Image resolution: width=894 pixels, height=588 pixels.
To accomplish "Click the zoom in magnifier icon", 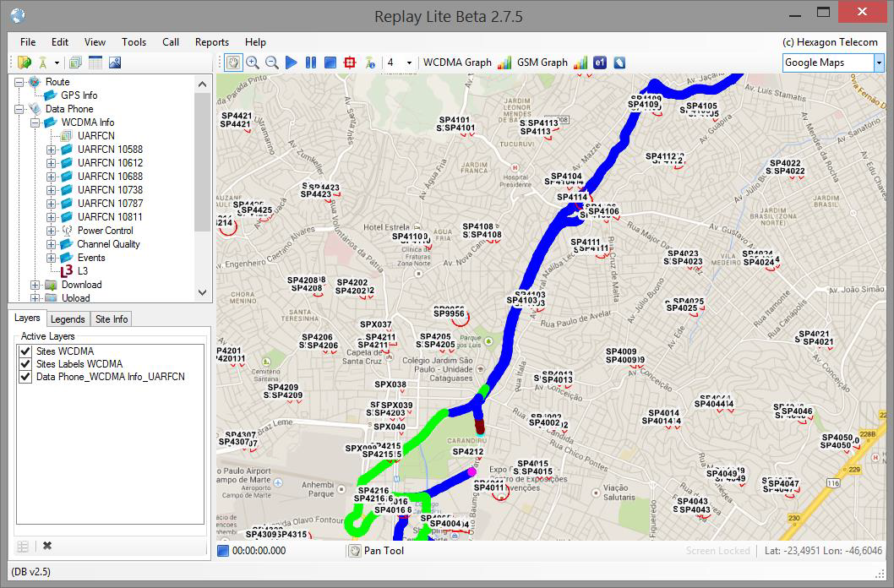I will pos(253,63).
